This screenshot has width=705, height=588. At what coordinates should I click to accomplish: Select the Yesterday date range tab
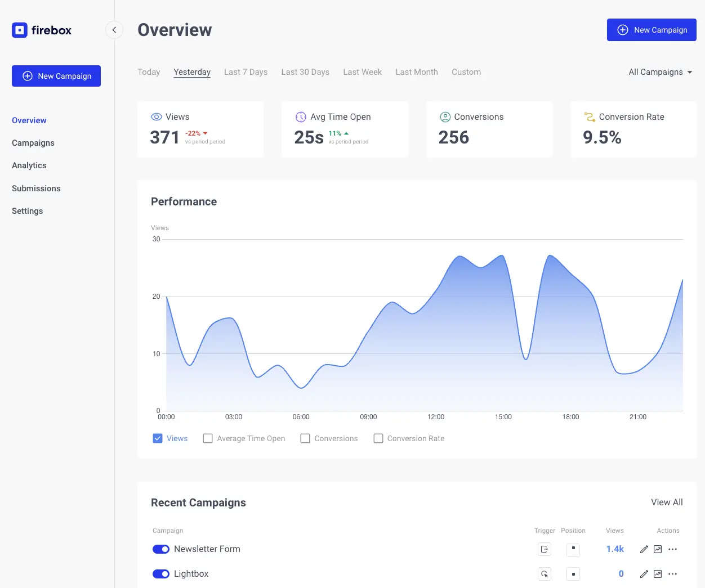[x=192, y=72]
